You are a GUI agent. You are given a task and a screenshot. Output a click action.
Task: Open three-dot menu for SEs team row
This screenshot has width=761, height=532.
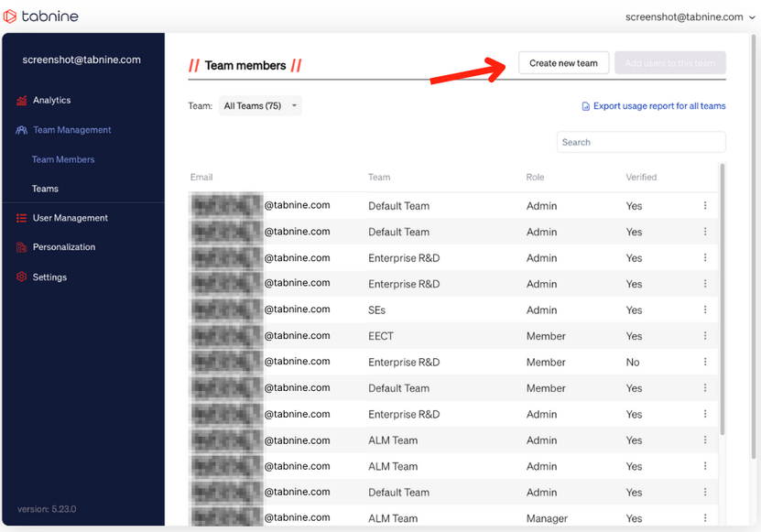[x=705, y=310]
